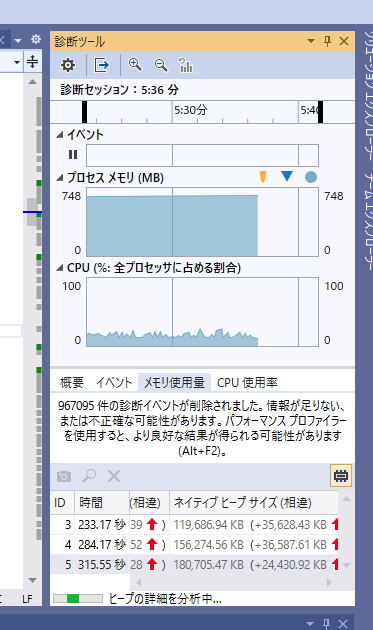Open the 診断ツール window position dropdown
This screenshot has height=630, width=373.
[311, 41]
